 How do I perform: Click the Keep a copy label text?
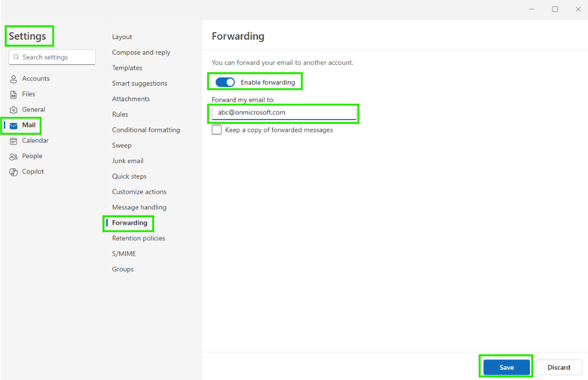pos(279,130)
